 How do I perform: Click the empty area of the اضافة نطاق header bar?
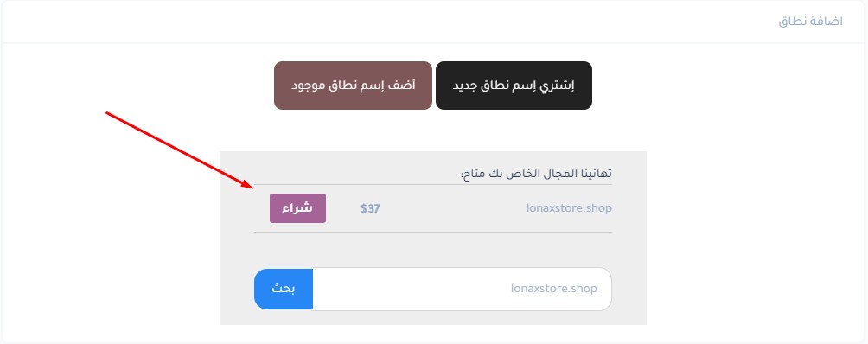[x=387, y=22]
